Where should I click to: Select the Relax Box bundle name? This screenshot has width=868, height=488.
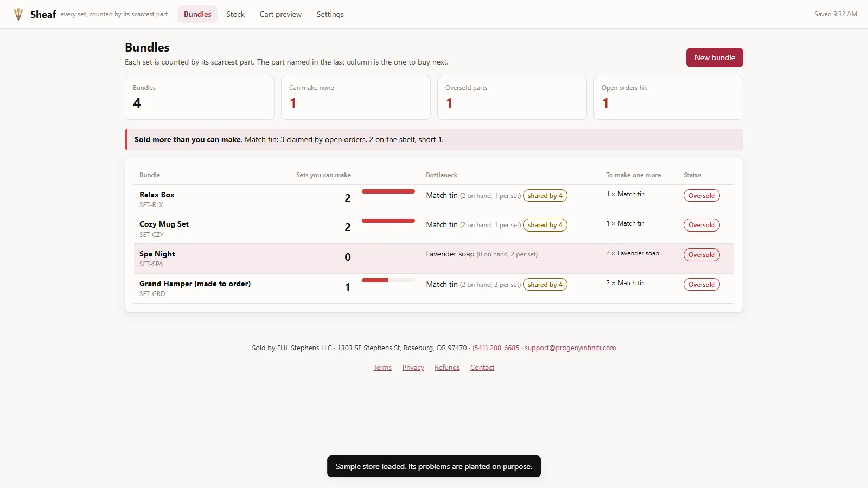157,195
